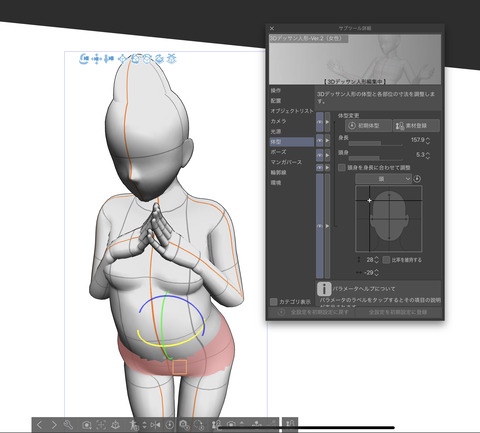Select the object move manipulator icon

(123, 59)
